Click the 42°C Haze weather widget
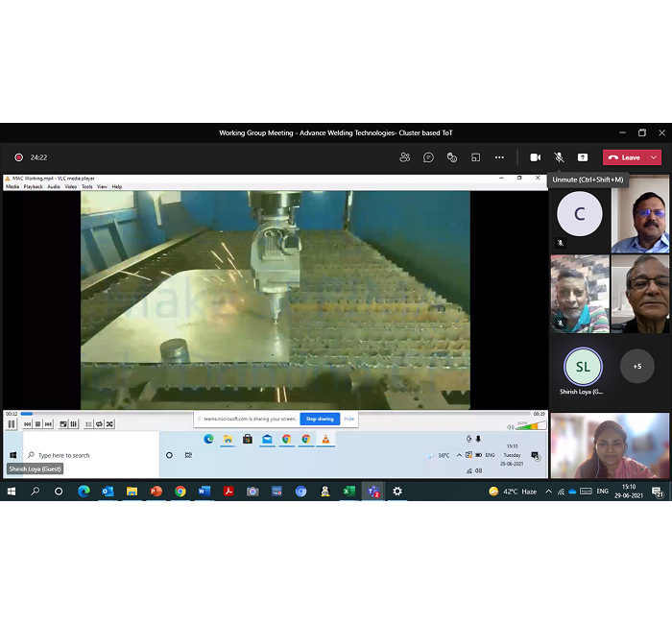 point(512,492)
